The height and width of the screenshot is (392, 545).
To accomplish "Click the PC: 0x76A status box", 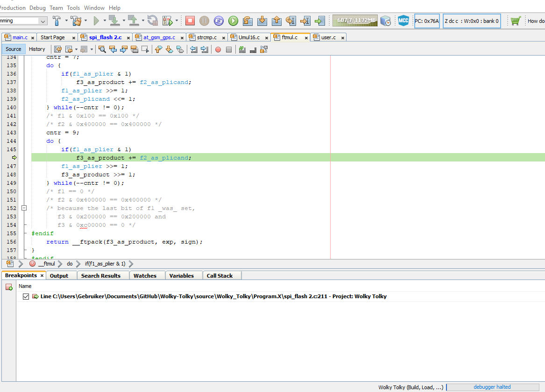I will 427,21.
